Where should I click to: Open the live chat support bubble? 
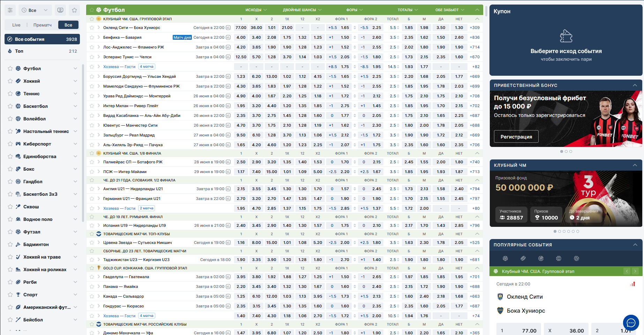pos(631,323)
